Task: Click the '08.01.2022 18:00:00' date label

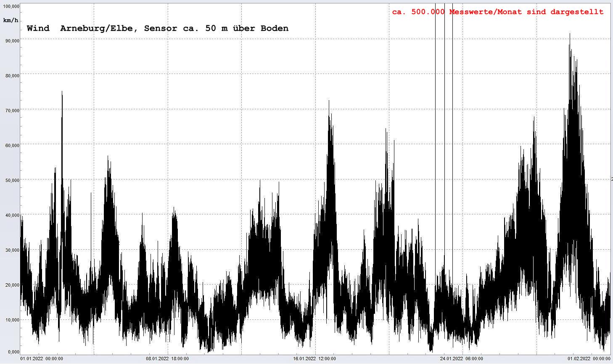Action: pyautogui.click(x=167, y=359)
